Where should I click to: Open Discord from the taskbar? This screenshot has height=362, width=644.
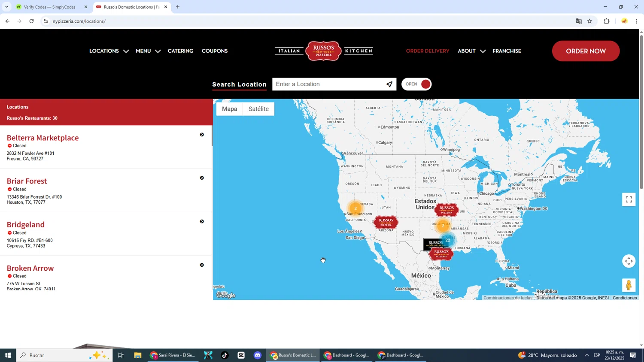258,355
